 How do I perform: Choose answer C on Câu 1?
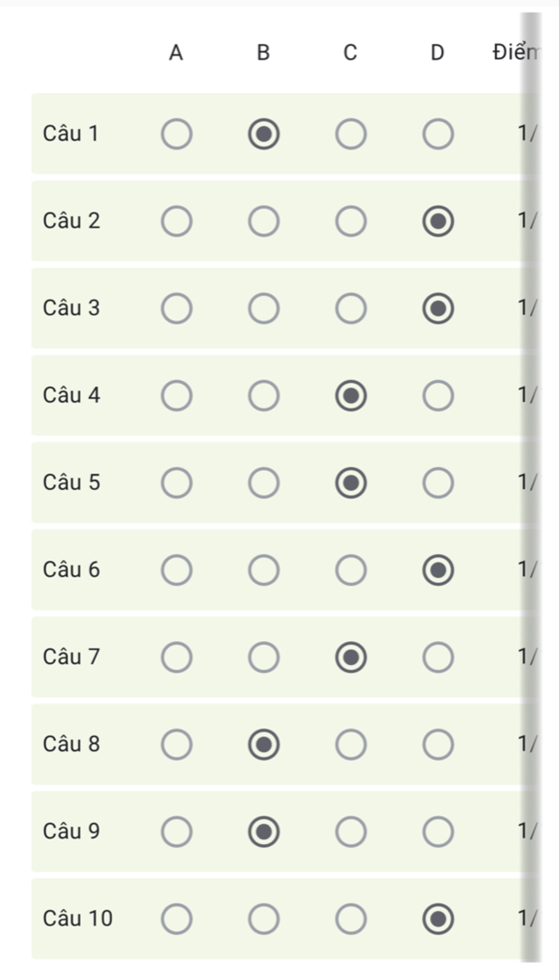coord(350,134)
